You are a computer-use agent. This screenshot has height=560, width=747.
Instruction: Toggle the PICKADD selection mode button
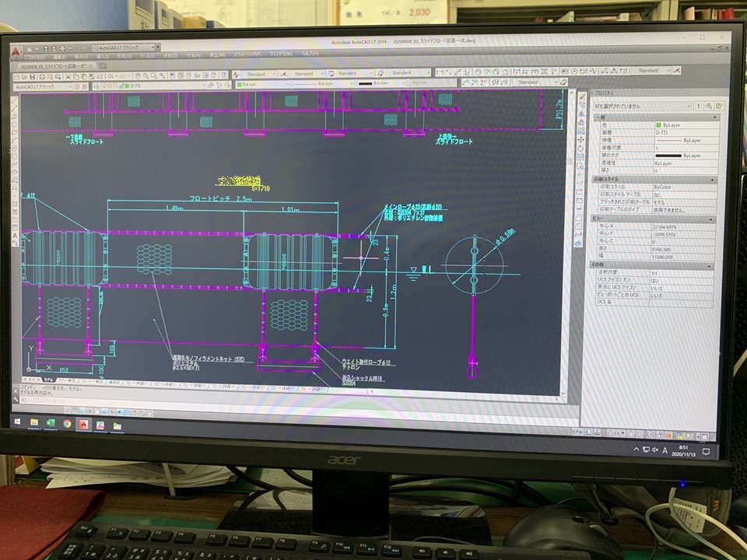[x=698, y=106]
